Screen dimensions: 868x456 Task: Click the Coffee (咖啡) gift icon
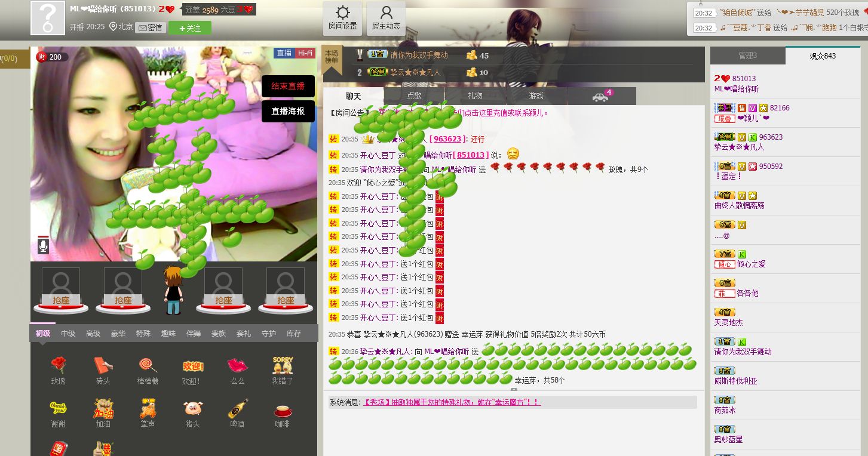[x=283, y=411]
